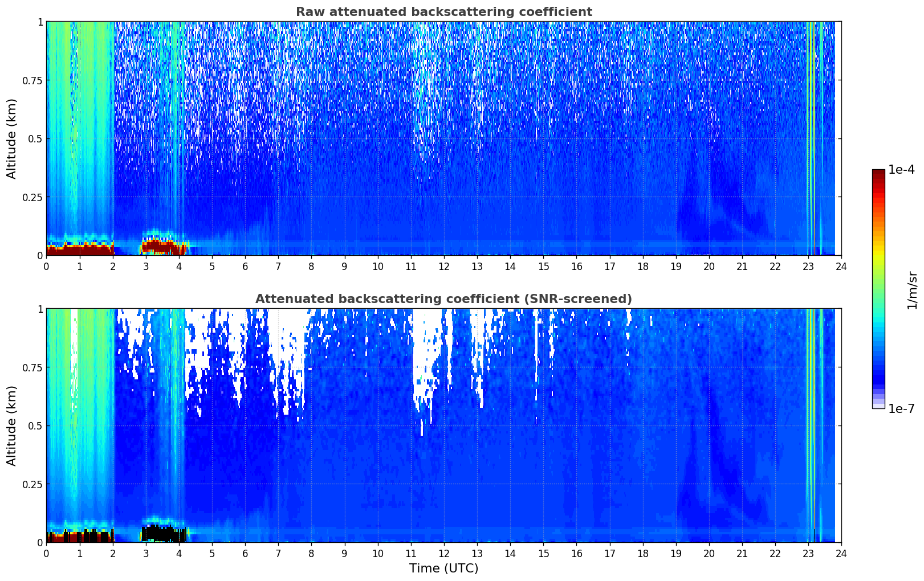This screenshot has width=924, height=581.
Task: Click hour tick '23' under SNR-screened plot
Action: click(x=808, y=553)
